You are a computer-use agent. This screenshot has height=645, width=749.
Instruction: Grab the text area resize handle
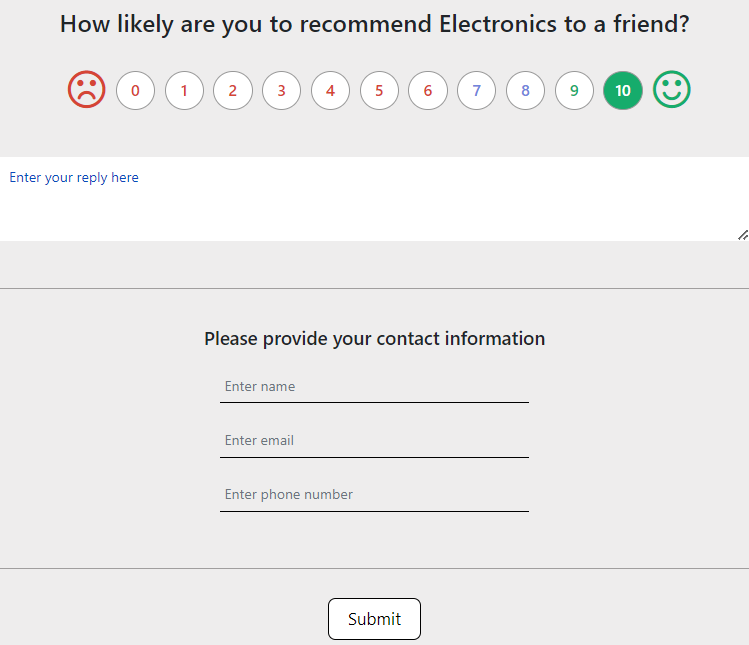point(743,235)
